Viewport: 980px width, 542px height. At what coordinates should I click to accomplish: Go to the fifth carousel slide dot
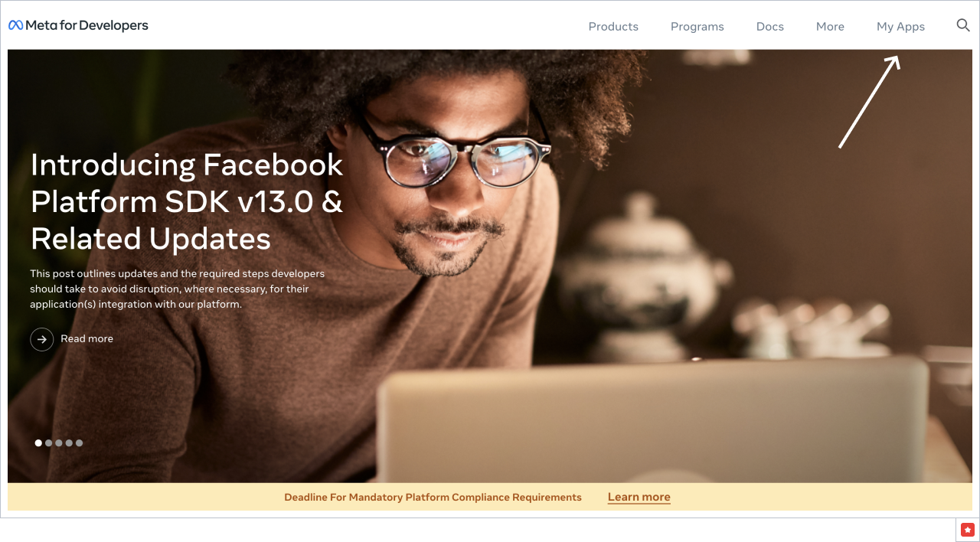tap(79, 442)
